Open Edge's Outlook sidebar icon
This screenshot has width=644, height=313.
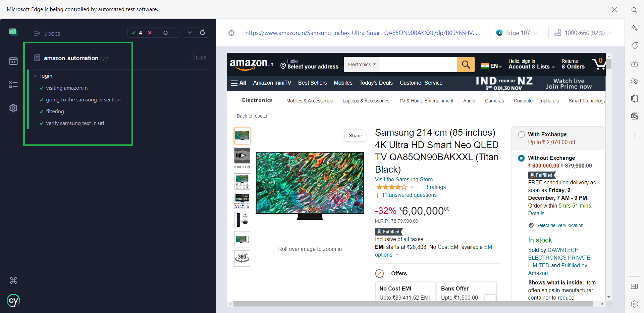(x=634, y=116)
